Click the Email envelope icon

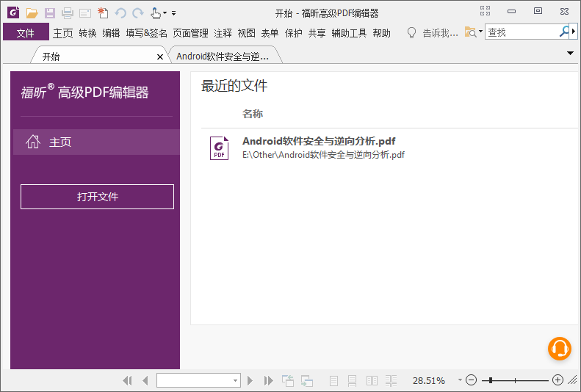[85, 13]
